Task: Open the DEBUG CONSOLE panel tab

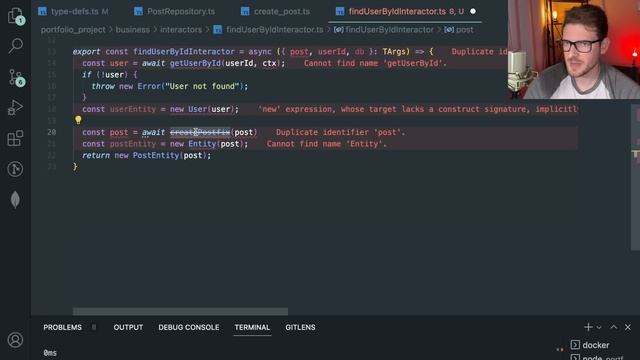Action: [x=189, y=327]
